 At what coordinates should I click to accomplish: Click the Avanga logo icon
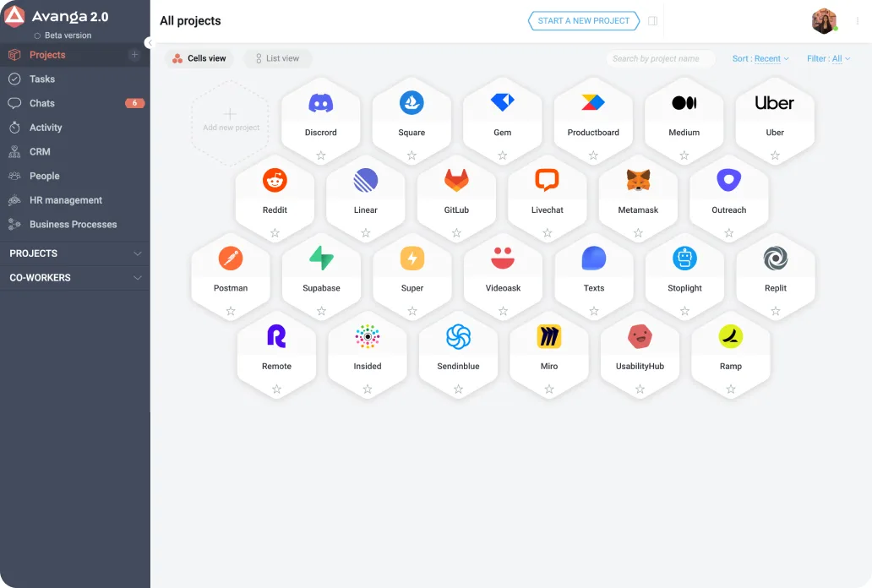click(x=14, y=16)
